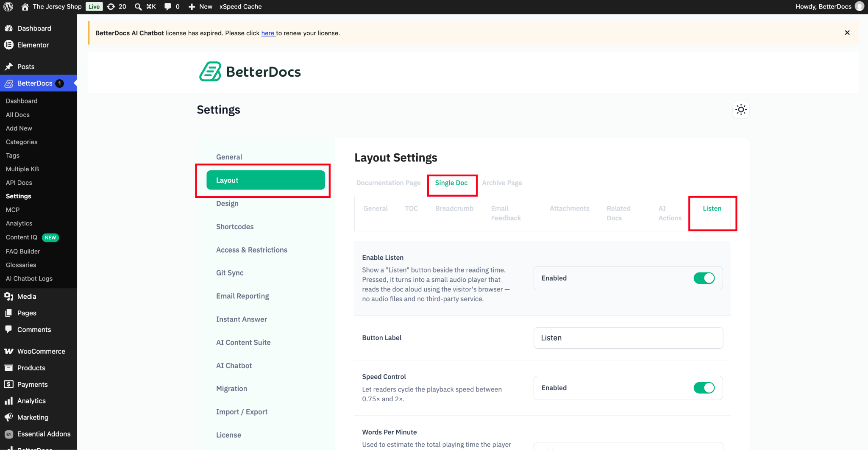Open the search icon in admin bar
This screenshot has height=450, width=868.
[x=138, y=6]
